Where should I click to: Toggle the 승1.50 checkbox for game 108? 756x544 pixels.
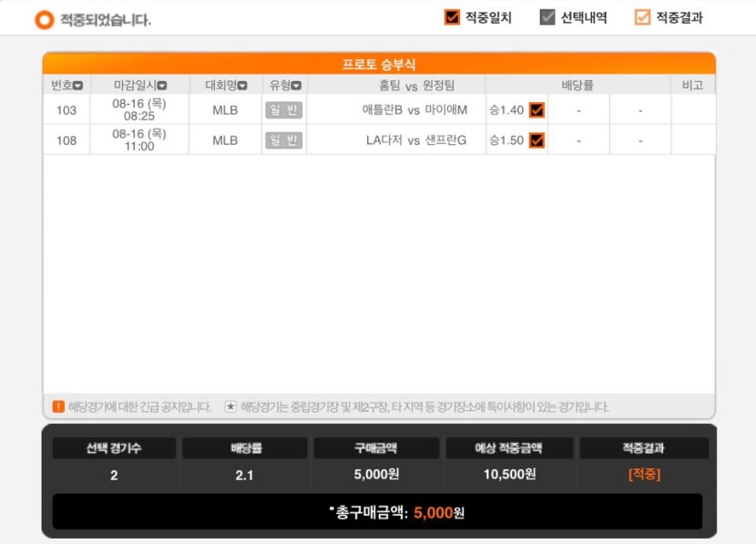click(536, 140)
